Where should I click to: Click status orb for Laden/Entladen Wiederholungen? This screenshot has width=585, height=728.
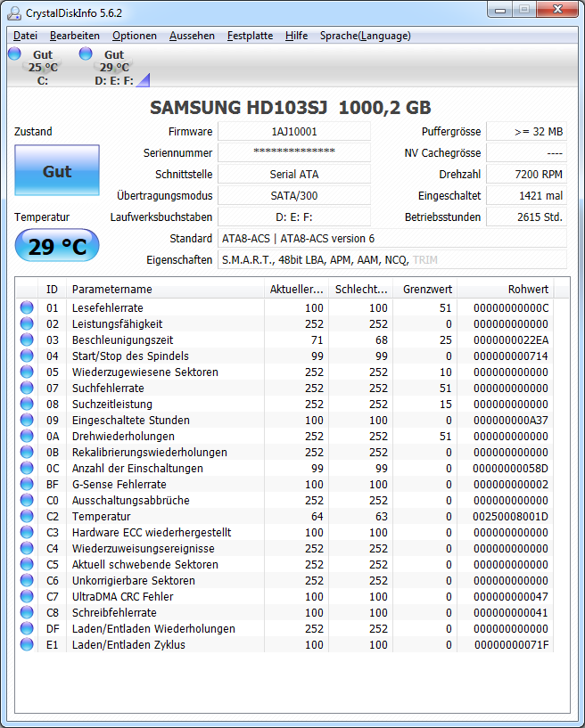[x=27, y=627]
